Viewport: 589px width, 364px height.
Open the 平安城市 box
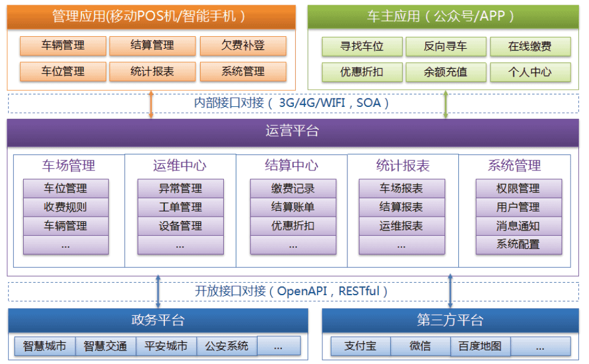(166, 346)
